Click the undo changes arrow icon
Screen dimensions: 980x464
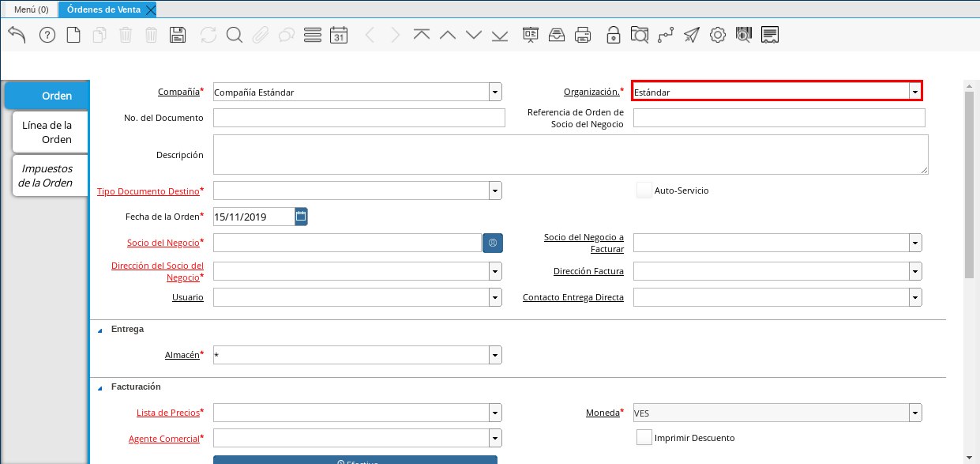click(x=17, y=35)
